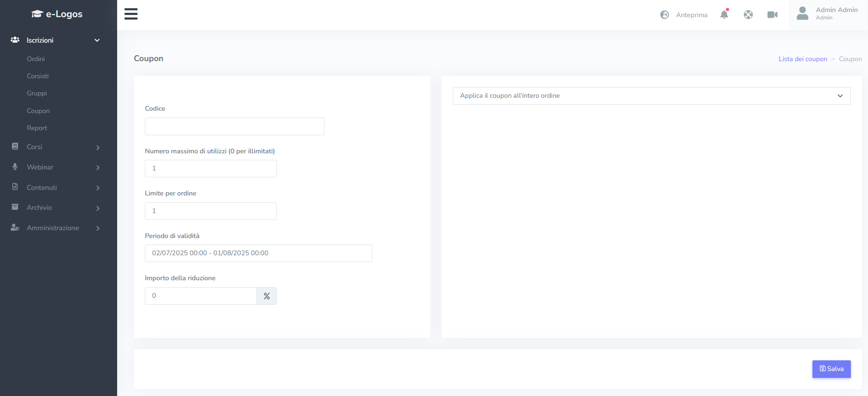This screenshot has width=868, height=396.
Task: Click the Codice input field
Action: tap(234, 126)
